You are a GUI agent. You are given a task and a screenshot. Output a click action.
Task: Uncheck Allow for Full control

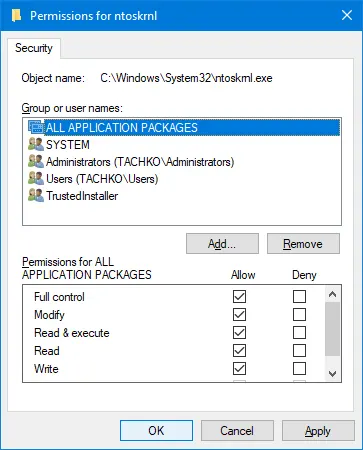pos(239,296)
